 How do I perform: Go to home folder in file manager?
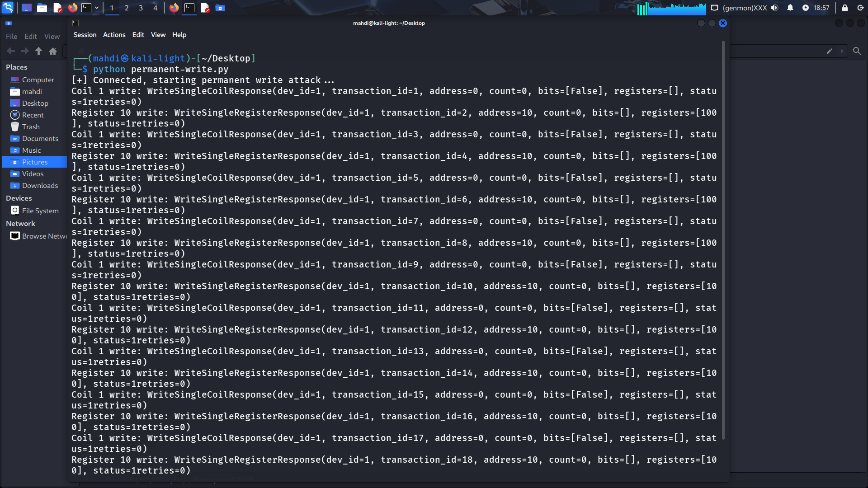coord(53,51)
